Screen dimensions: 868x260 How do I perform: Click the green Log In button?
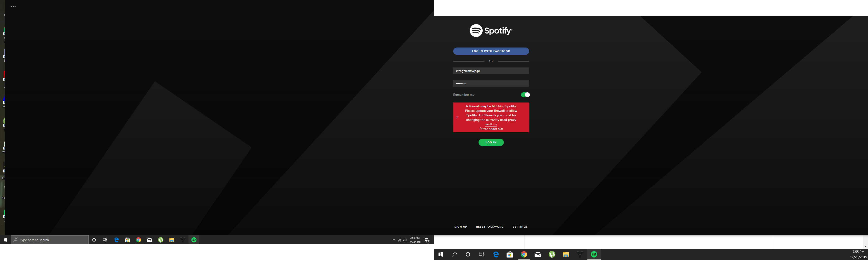pyautogui.click(x=491, y=142)
